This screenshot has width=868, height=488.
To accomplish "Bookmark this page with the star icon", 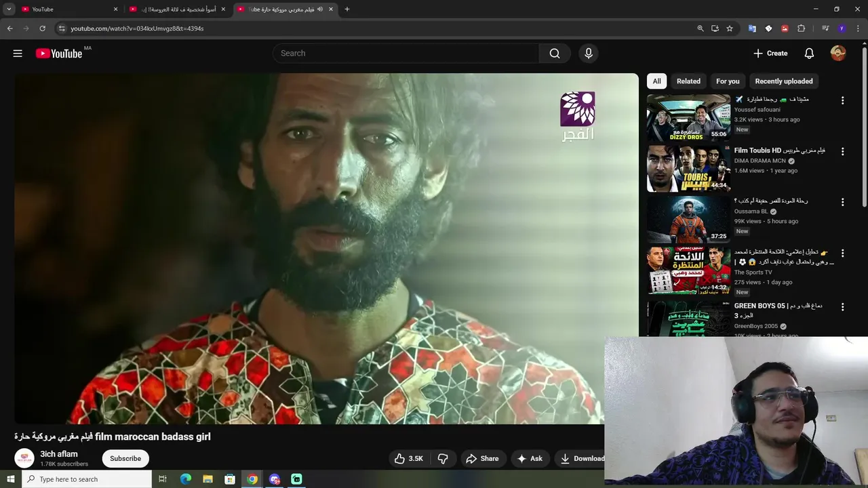I will [x=730, y=28].
